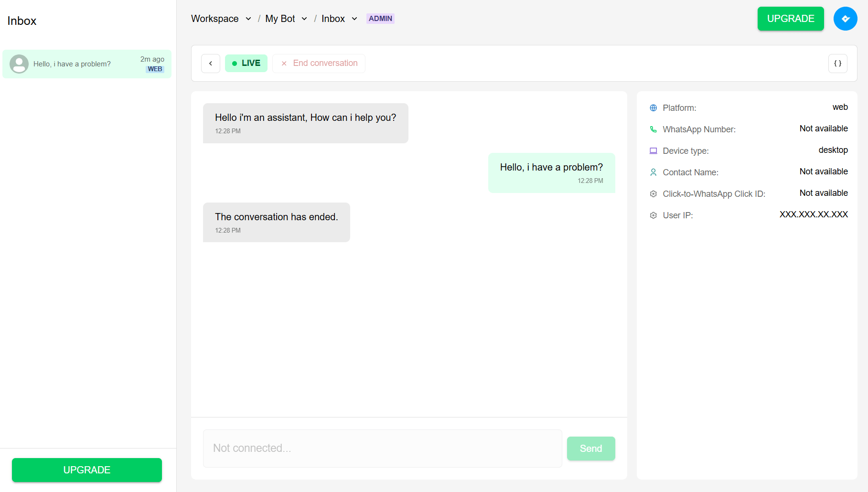Click the back arrow button
The image size is (868, 492).
pos(211,63)
